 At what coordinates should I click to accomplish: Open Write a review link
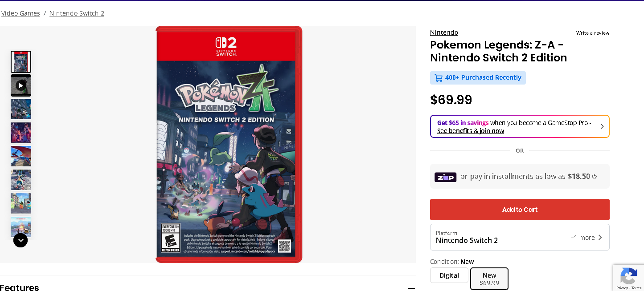[x=592, y=33]
